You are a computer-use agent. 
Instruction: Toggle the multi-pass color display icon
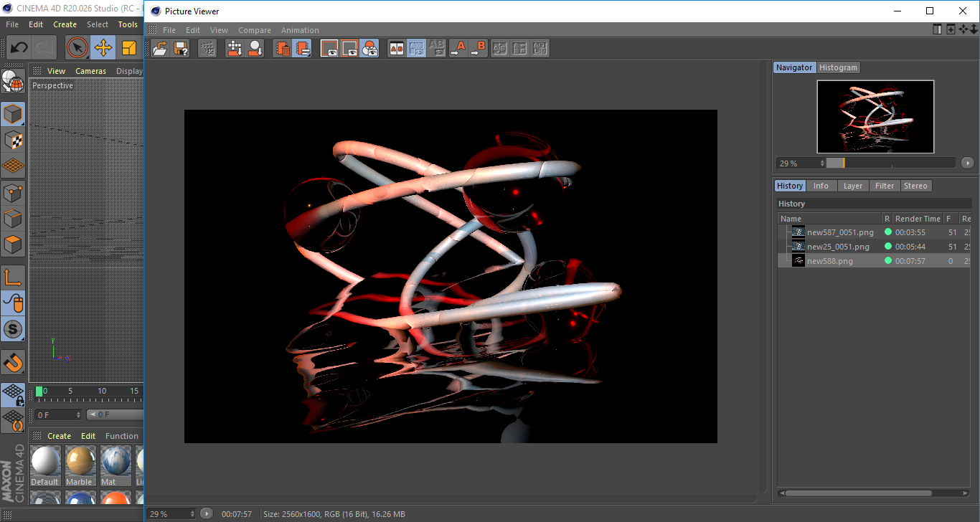[x=369, y=49]
